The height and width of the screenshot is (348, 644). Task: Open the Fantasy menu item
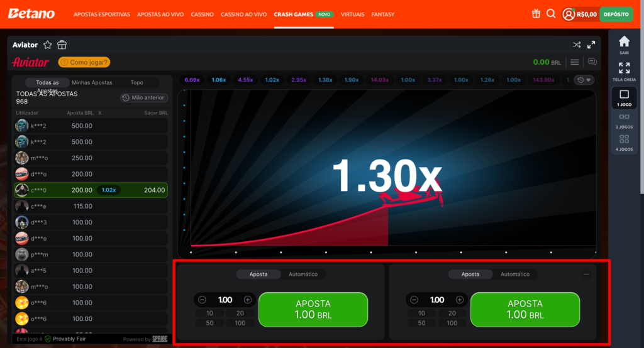coord(383,14)
